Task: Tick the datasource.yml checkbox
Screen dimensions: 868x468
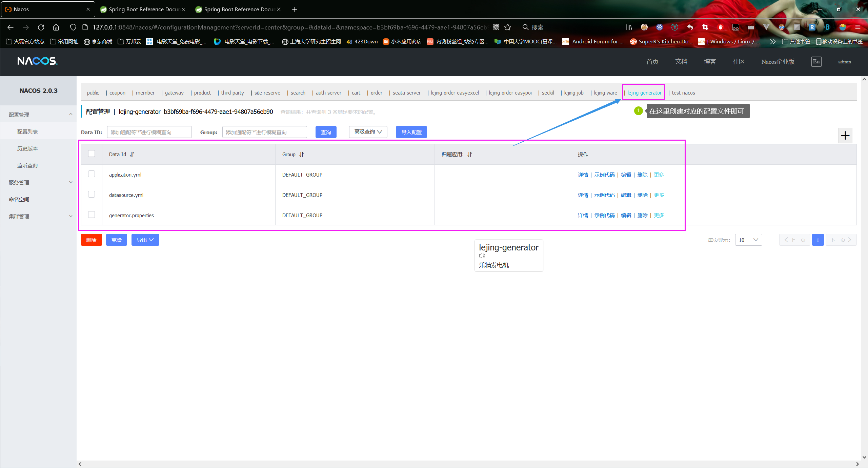Action: click(92, 194)
